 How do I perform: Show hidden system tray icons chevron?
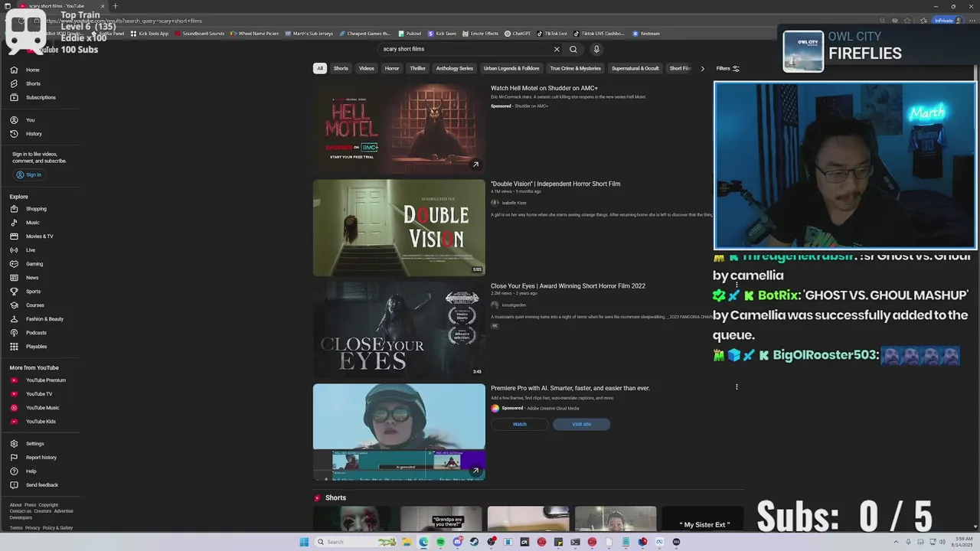tap(895, 542)
